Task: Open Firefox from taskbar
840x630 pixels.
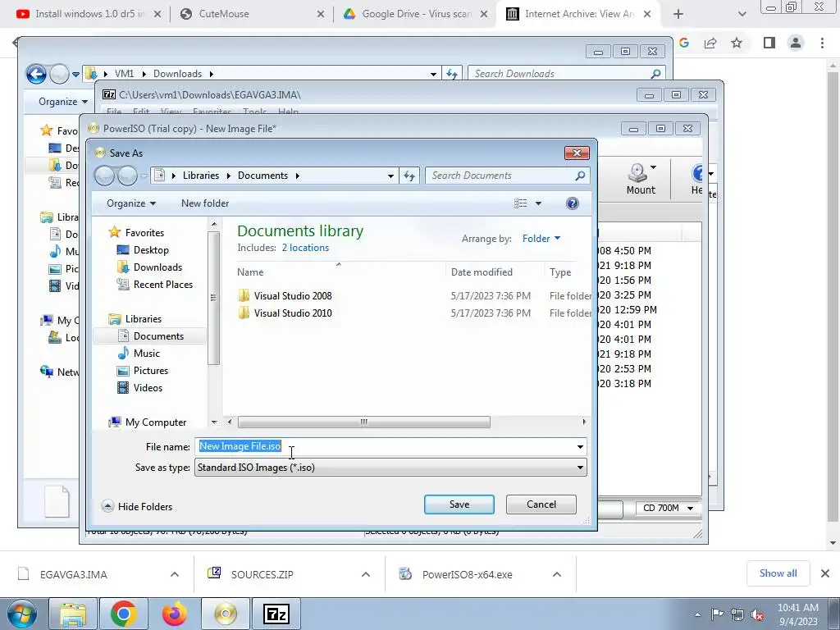Action: 175,614
